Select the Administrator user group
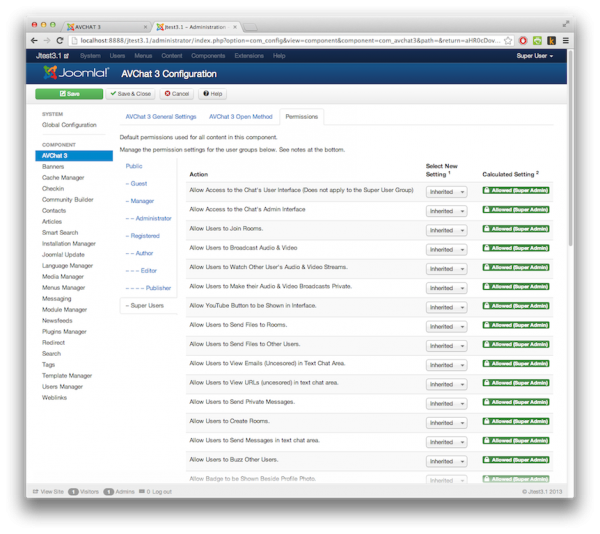The width and height of the screenshot is (600, 534). pyautogui.click(x=148, y=218)
